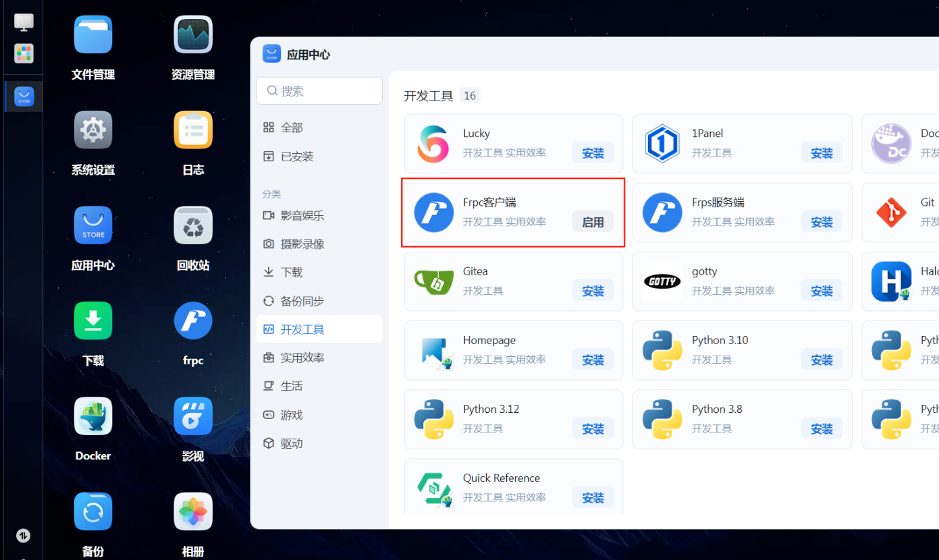Install Python 3.8
This screenshot has height=560, width=939.
822,429
